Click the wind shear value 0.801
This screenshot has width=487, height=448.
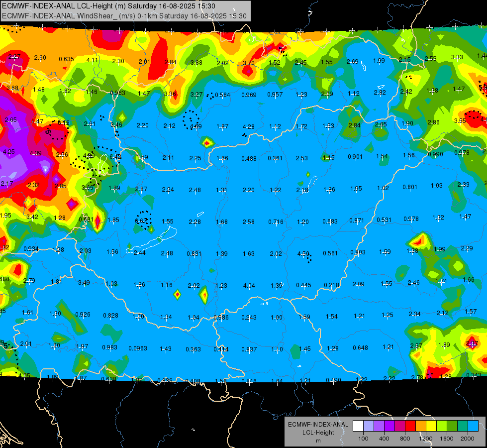tap(410, 187)
